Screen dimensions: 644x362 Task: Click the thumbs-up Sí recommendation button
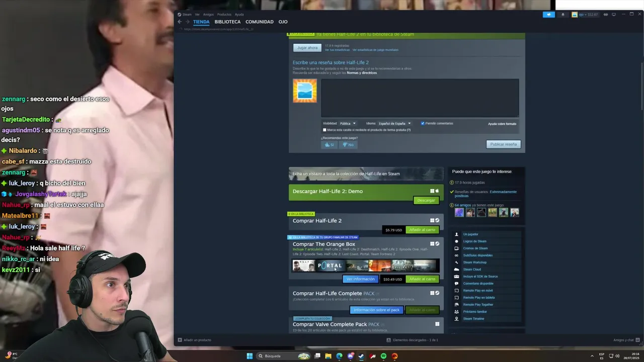[329, 145]
